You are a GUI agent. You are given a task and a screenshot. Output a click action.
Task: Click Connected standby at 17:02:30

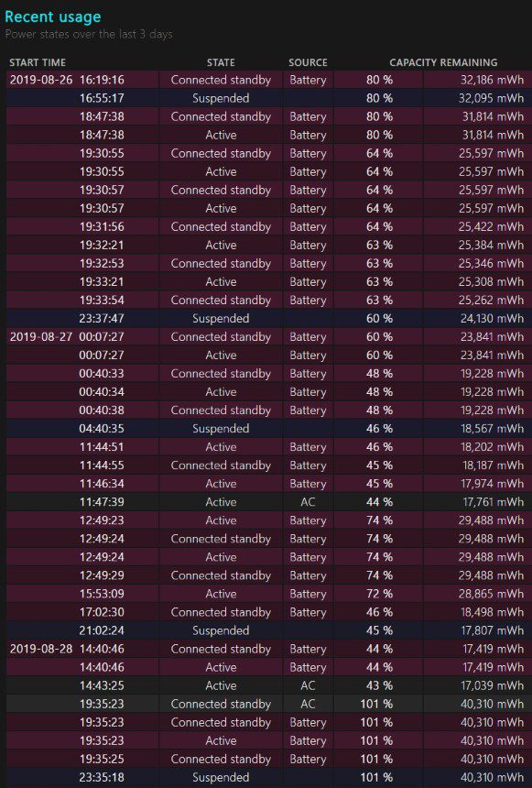pyautogui.click(x=221, y=612)
